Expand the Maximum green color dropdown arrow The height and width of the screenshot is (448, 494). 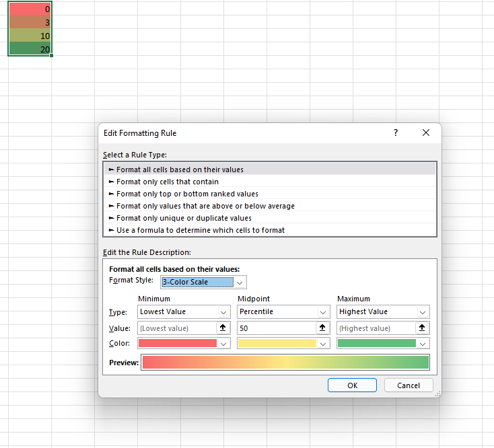tap(423, 344)
